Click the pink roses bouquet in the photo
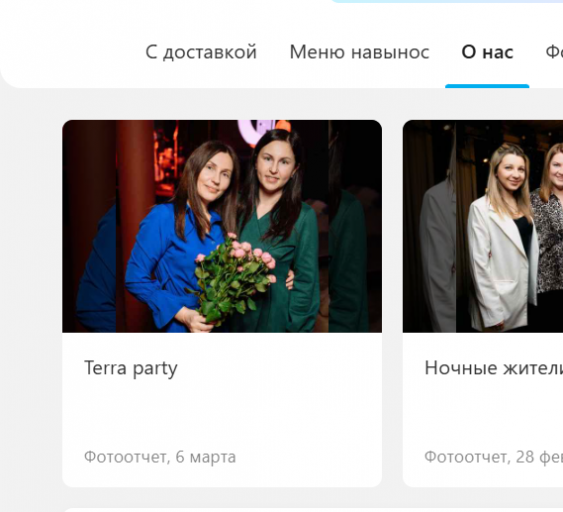 [x=233, y=276]
